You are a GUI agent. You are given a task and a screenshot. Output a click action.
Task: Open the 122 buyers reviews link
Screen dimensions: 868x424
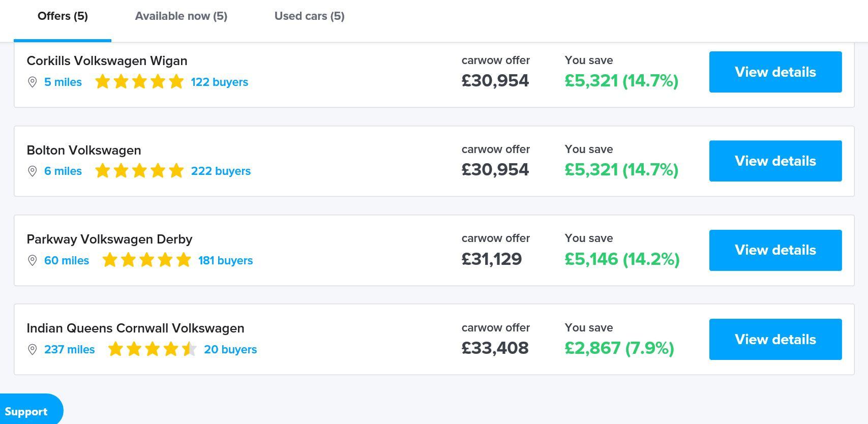[220, 82]
